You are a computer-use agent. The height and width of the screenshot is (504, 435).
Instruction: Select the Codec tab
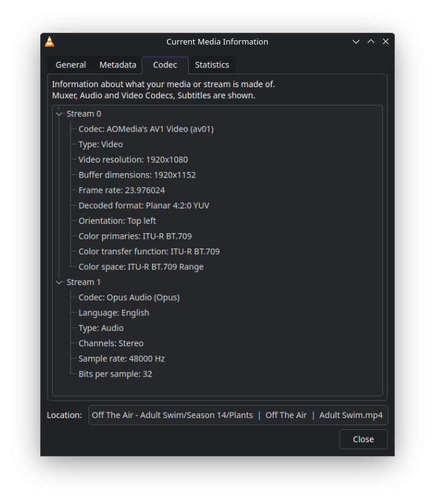(x=165, y=65)
